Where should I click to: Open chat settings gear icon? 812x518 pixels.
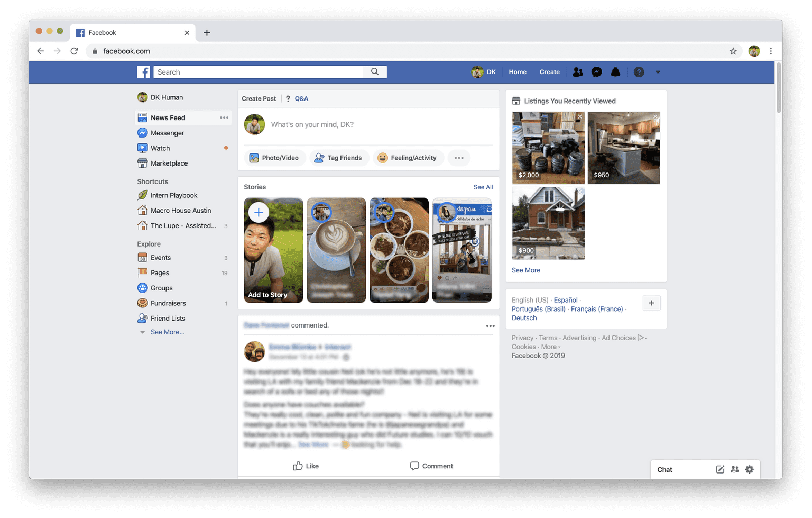point(749,469)
